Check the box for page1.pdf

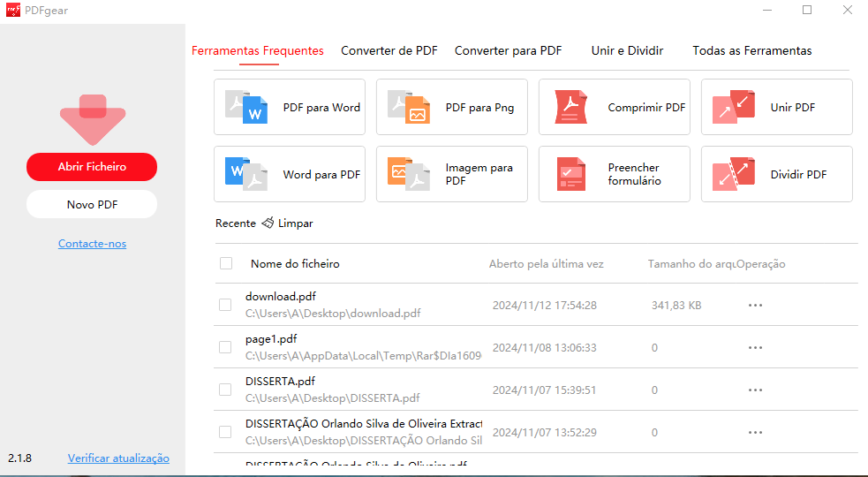pos(225,347)
